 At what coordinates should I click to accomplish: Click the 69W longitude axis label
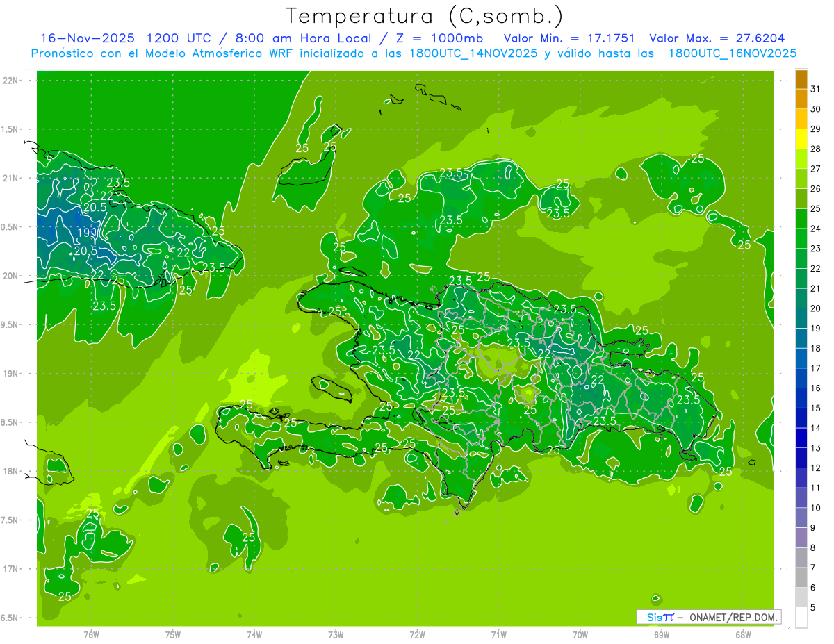point(662,634)
